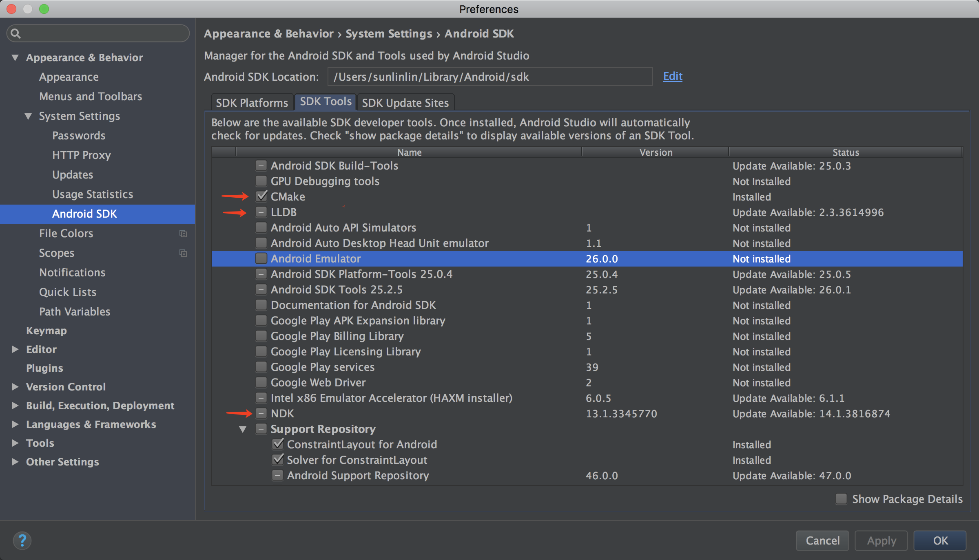Open help via question mark icon
Screen dimensions: 979x560
coord(22,541)
